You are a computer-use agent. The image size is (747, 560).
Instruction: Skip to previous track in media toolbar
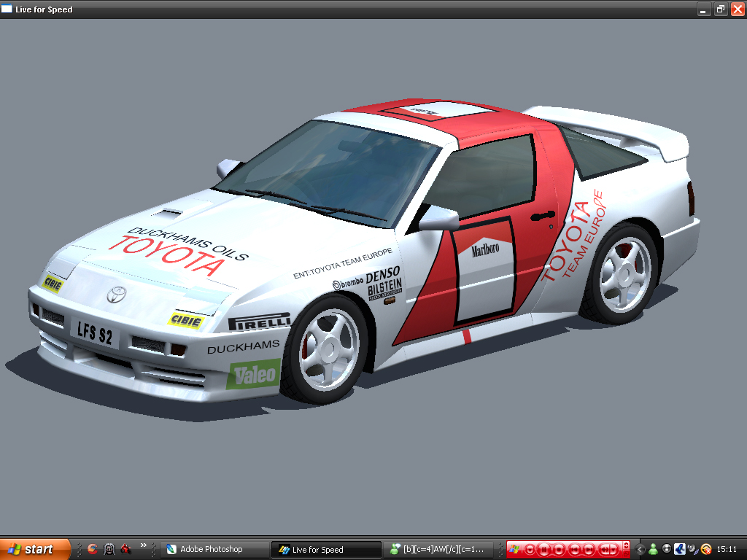pyautogui.click(x=575, y=550)
